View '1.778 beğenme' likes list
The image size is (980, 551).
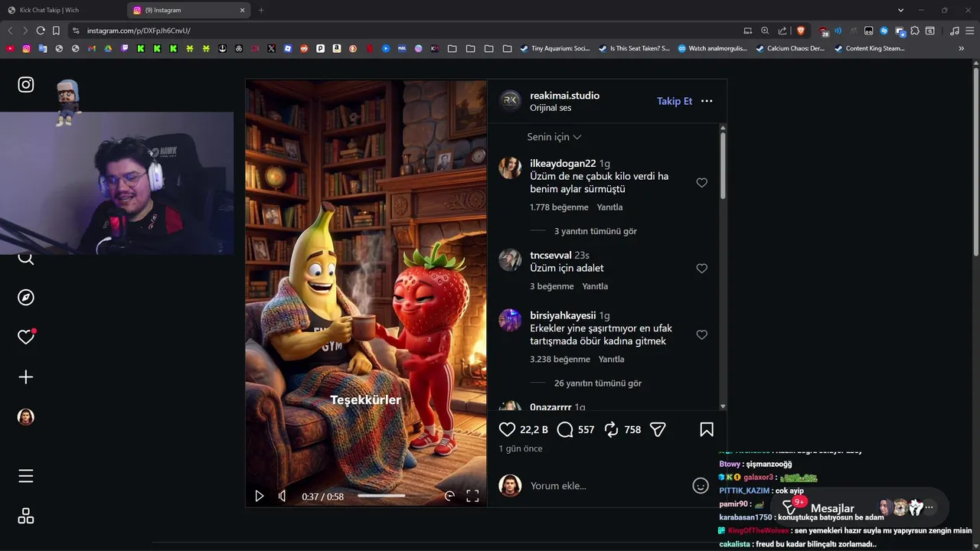tap(559, 207)
